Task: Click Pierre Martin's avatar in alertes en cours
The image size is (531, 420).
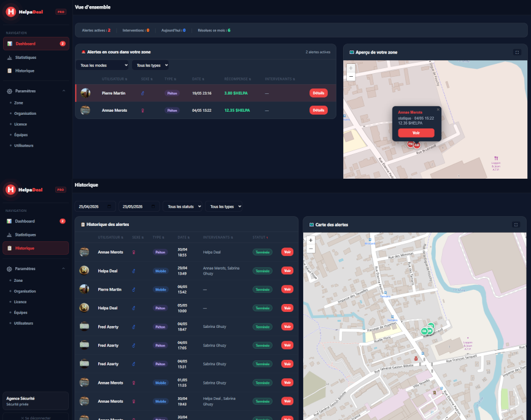Action: pos(85,93)
